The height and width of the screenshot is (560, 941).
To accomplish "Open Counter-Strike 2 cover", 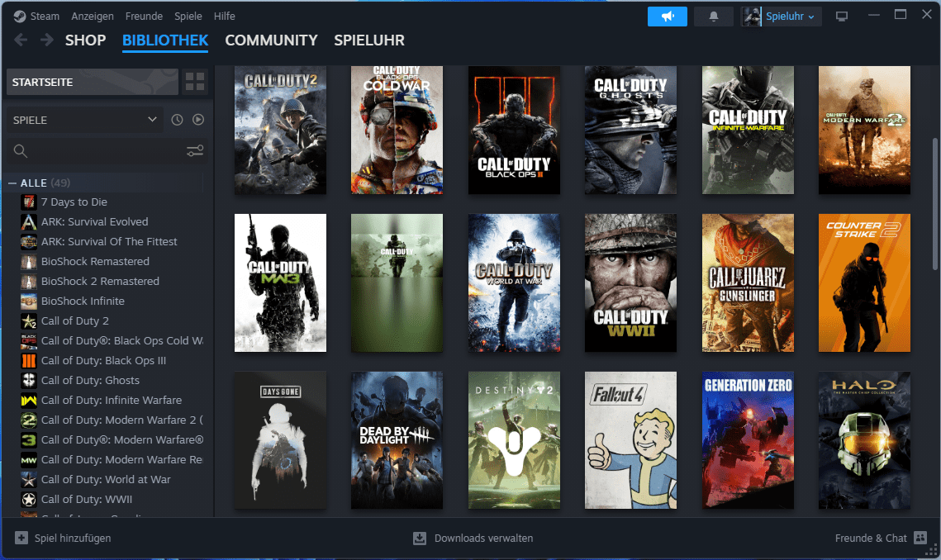I will point(864,282).
